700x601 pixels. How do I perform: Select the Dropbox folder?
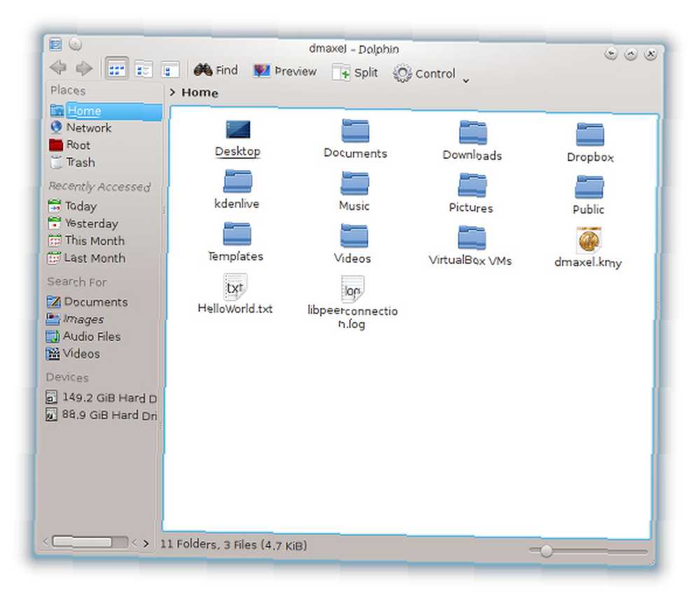[x=589, y=143]
